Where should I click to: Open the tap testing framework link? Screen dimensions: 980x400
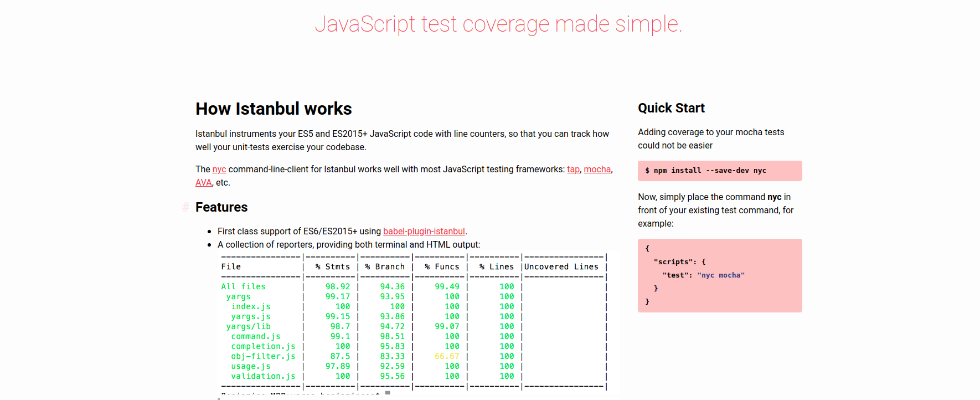pyautogui.click(x=573, y=170)
